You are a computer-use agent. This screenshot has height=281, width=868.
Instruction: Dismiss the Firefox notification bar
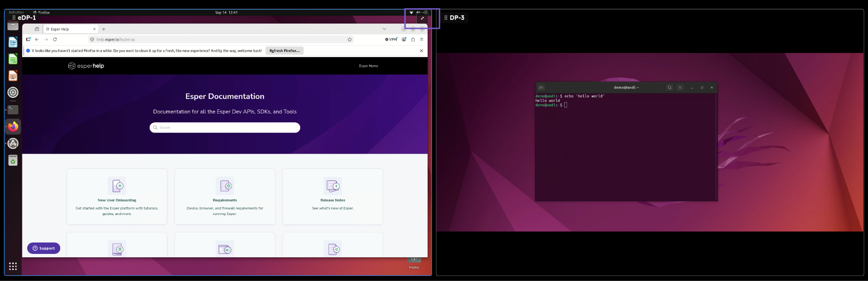[x=421, y=51]
